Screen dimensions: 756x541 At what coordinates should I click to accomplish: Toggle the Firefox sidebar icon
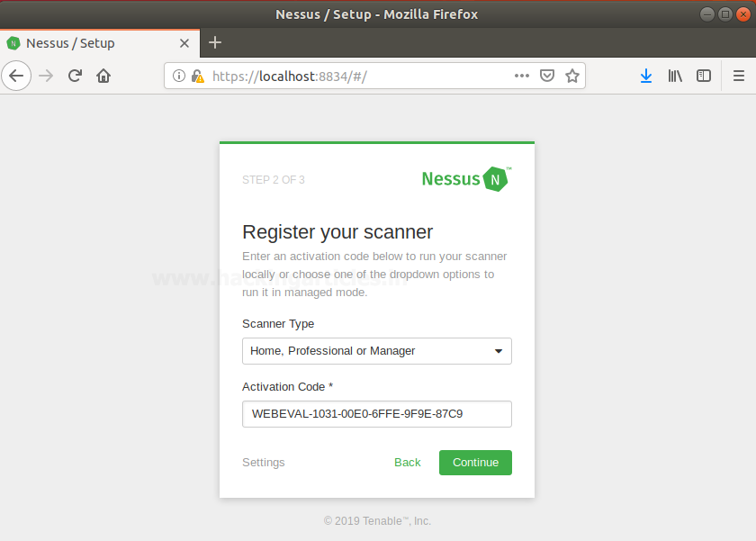pos(704,76)
